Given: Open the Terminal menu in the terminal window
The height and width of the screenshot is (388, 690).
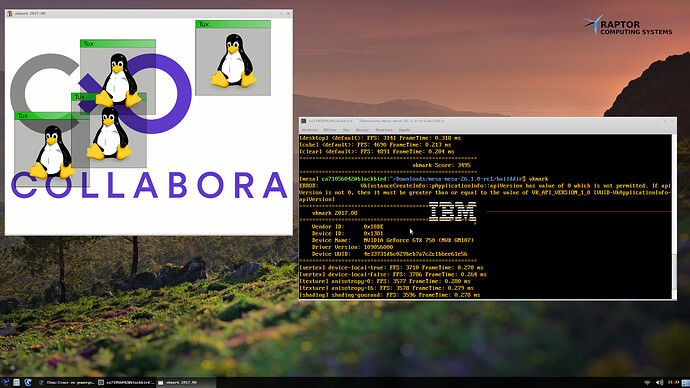Looking at the screenshot, I should point(384,130).
